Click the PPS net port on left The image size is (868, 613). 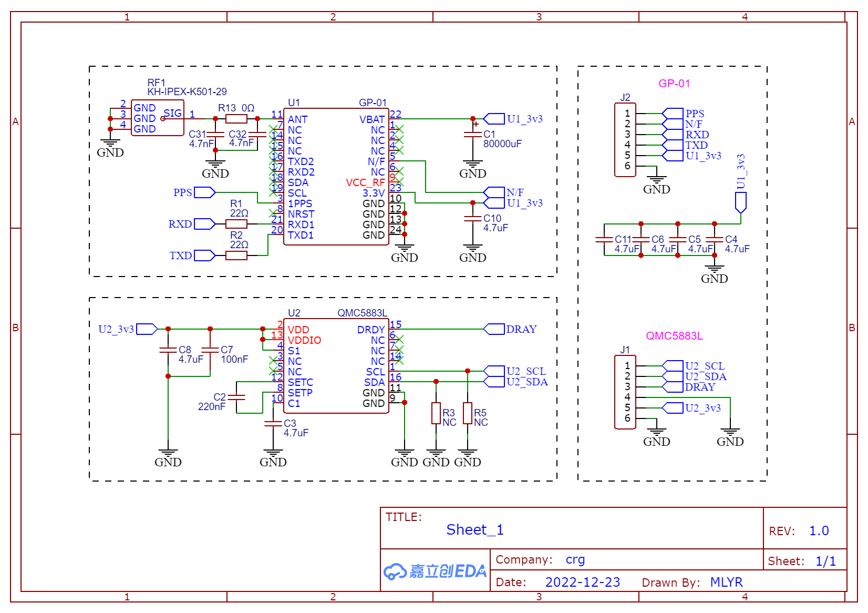click(x=205, y=192)
